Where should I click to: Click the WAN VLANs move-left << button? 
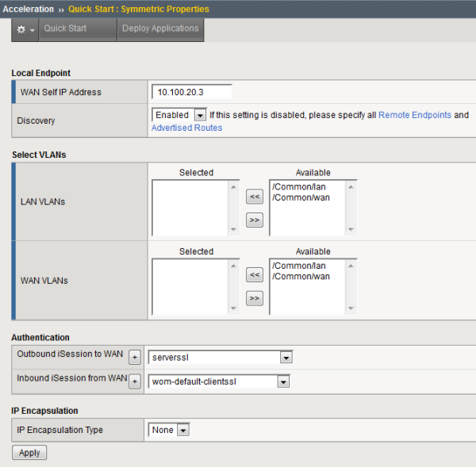click(254, 275)
